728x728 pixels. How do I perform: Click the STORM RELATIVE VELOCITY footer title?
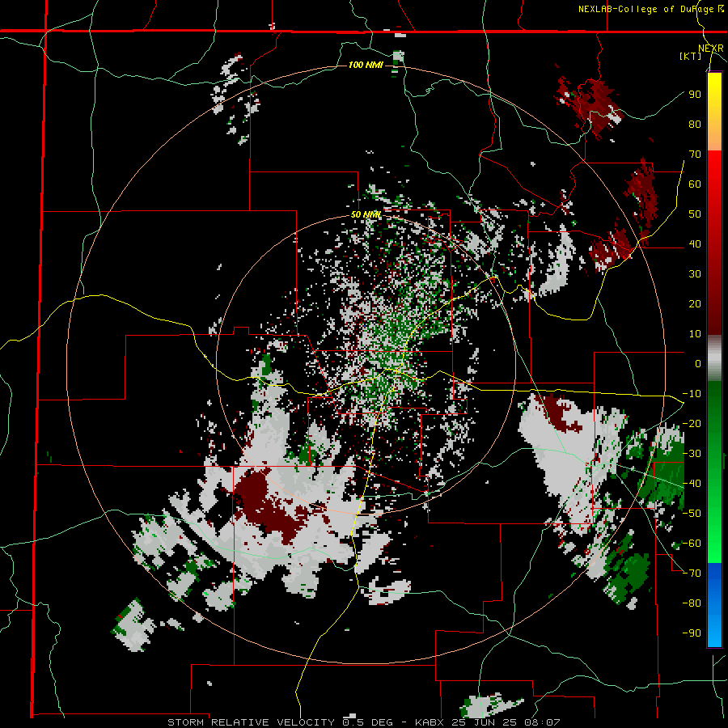tap(251, 722)
